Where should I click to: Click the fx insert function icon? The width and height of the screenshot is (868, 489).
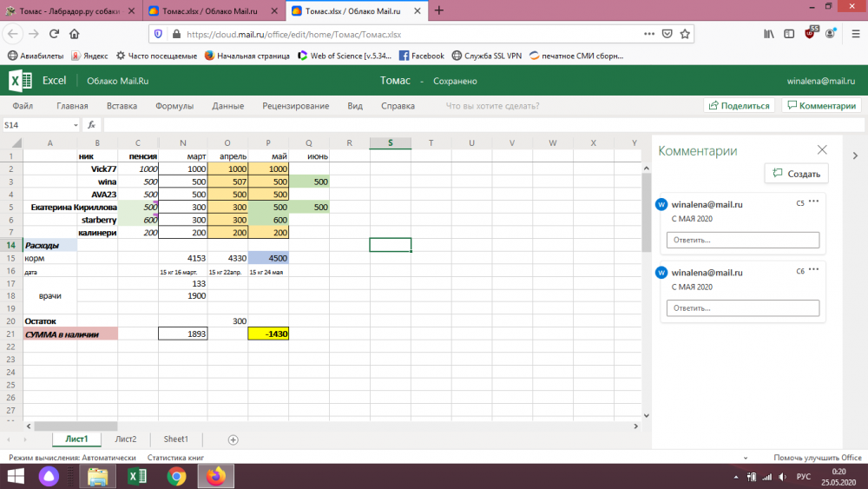tap(90, 125)
